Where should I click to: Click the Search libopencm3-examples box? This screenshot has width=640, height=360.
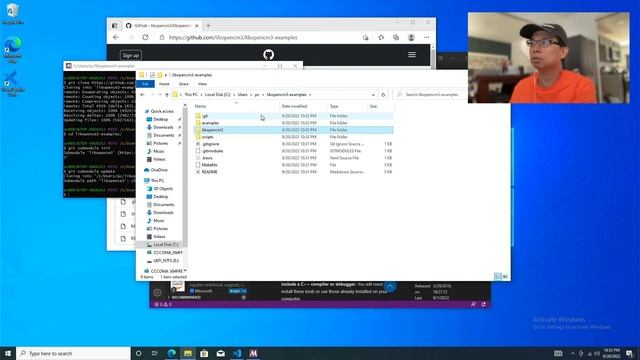pos(431,95)
